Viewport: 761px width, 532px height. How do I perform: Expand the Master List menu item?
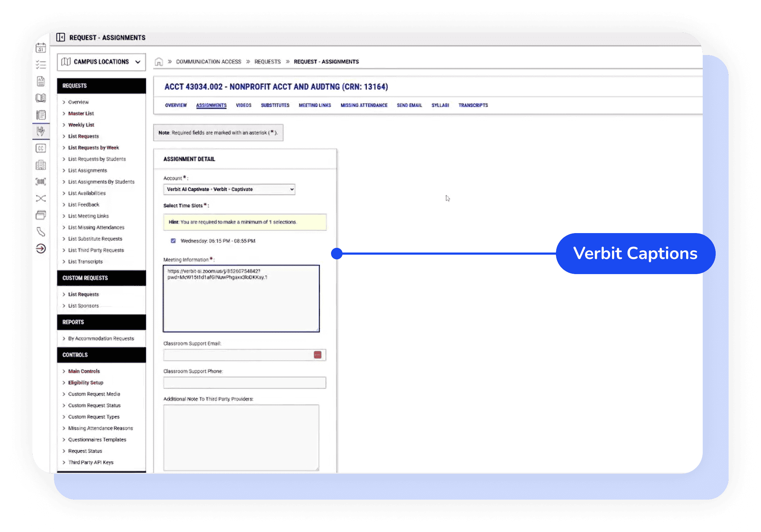(x=81, y=113)
